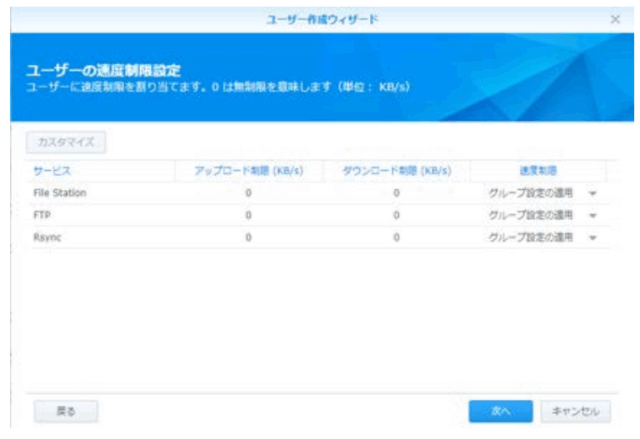Expand the Rsync speed limit dropdown
The image size is (640, 439).
click(592, 238)
